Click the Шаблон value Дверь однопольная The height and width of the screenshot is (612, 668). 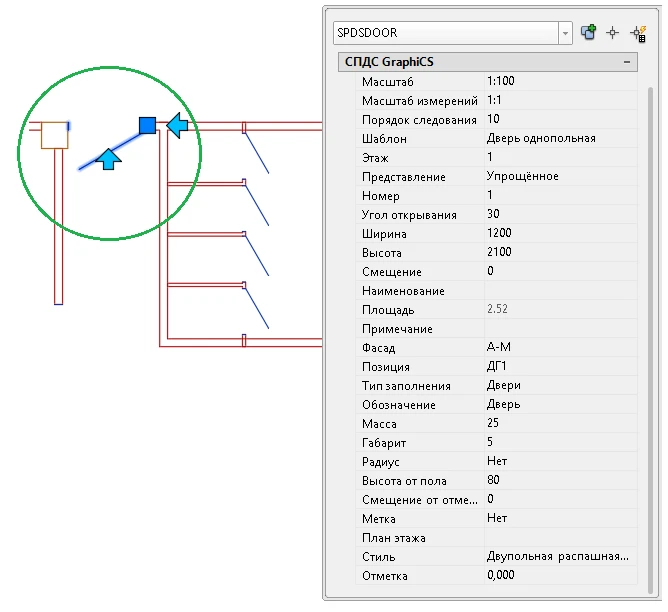[x=560, y=138]
